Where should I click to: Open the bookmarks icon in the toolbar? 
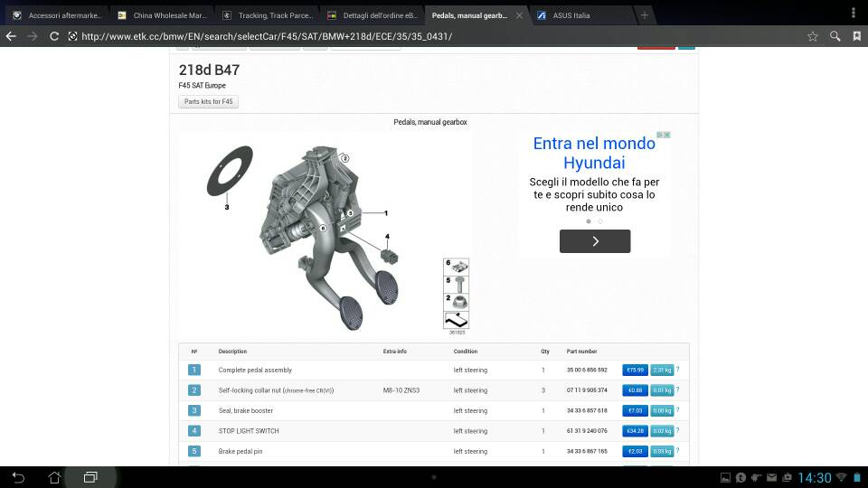pyautogui.click(x=856, y=36)
